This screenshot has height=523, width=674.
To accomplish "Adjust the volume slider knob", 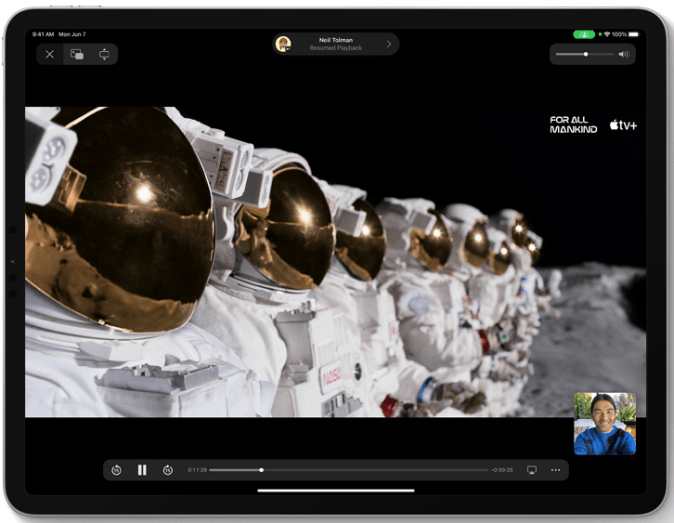I will tap(586, 54).
